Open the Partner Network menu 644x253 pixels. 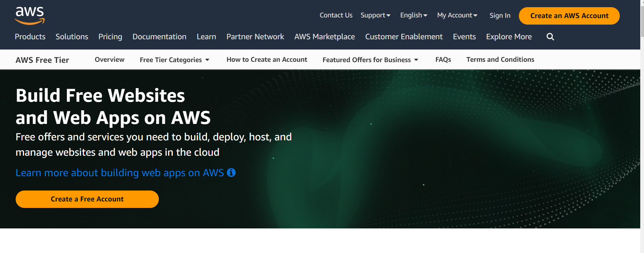point(255,37)
